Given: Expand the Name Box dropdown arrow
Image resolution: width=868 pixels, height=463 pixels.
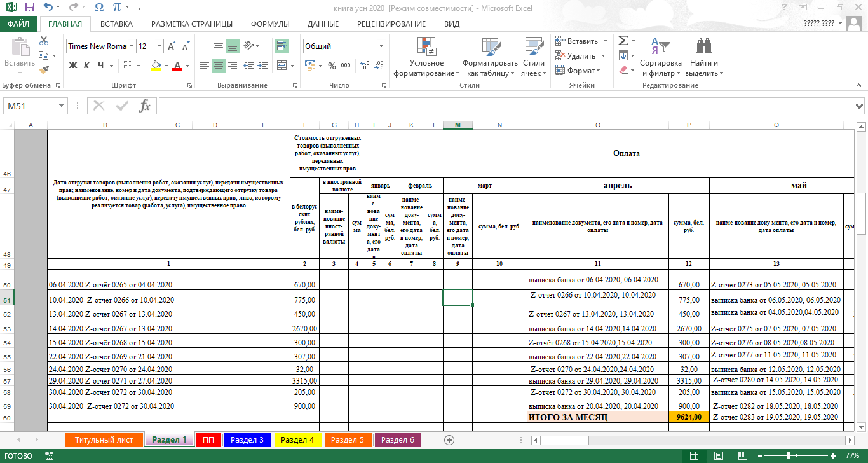Looking at the screenshot, I should (x=62, y=106).
